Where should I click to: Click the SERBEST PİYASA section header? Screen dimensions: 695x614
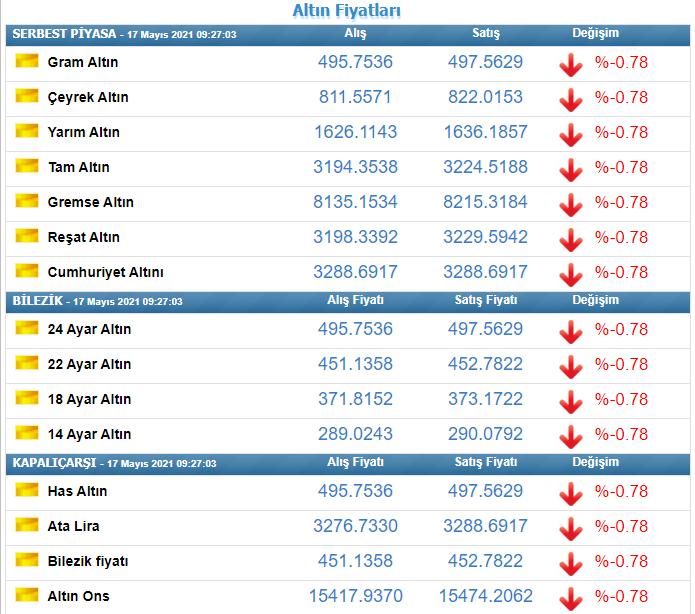pyautogui.click(x=64, y=34)
